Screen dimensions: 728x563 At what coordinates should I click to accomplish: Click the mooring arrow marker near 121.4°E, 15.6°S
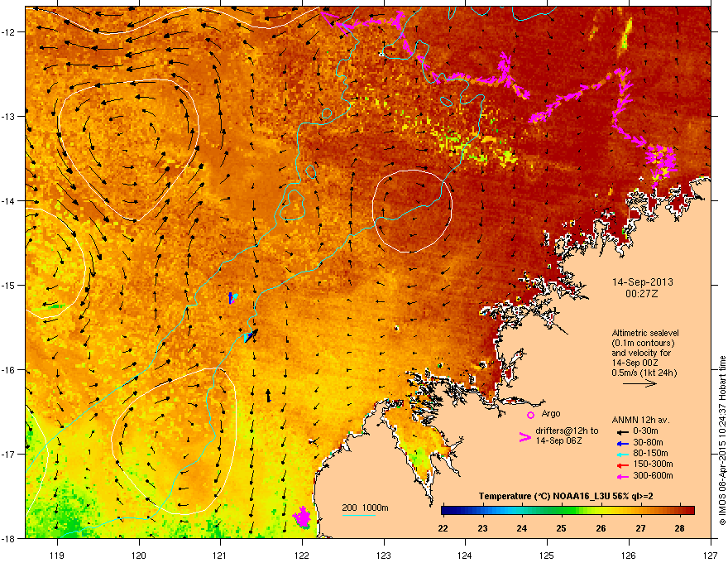coord(251,335)
